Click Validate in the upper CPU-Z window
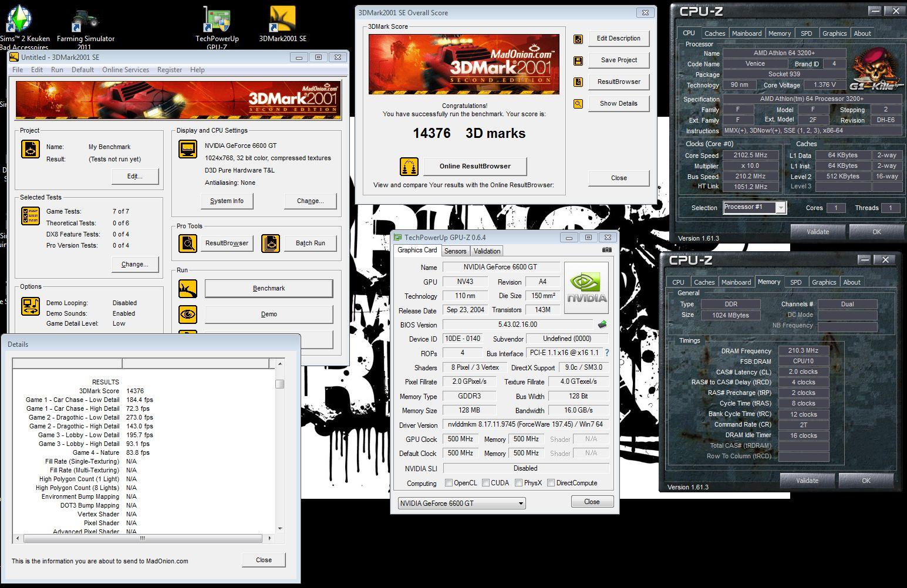 coord(818,232)
